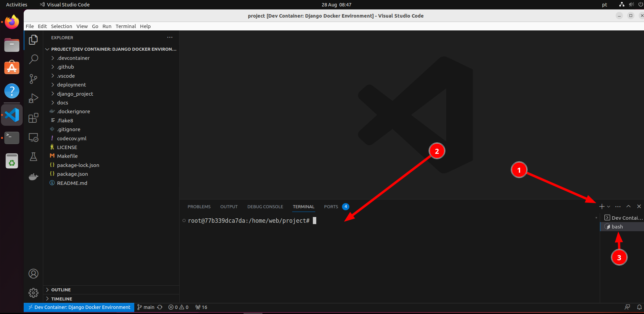Open Run and Debug view
644x314 pixels.
tap(33, 98)
